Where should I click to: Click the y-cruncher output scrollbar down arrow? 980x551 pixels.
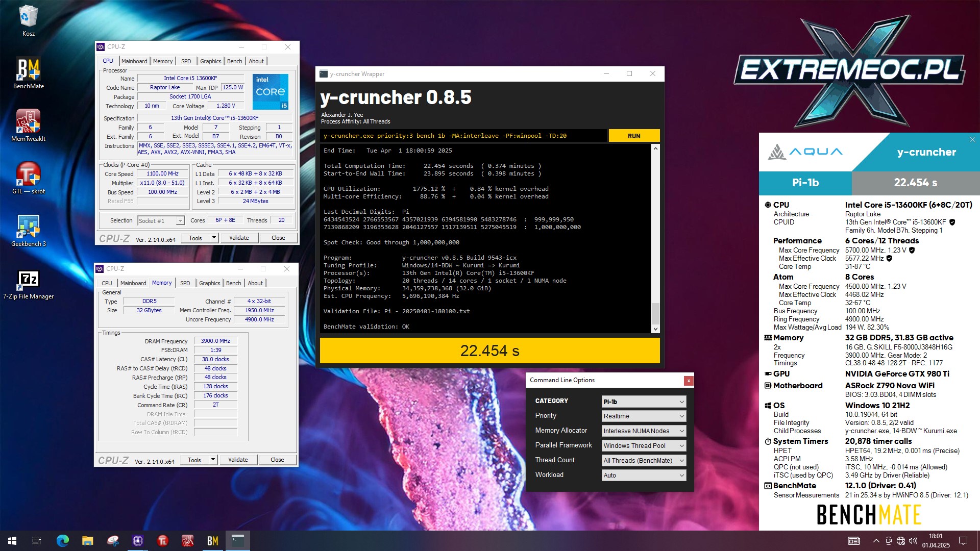point(655,329)
